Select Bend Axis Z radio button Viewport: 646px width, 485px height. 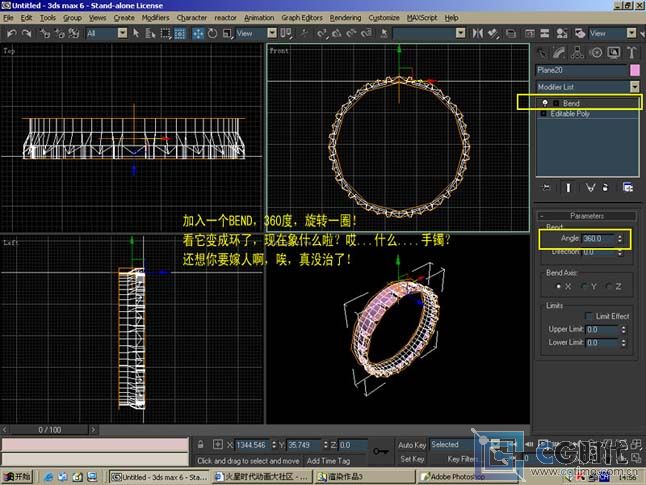tap(609, 286)
